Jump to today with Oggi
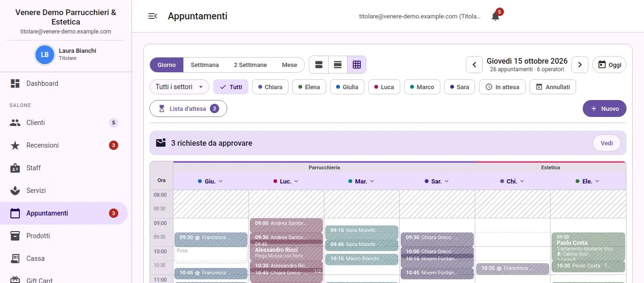Screen dimensions: 644x283 [x=610, y=65]
